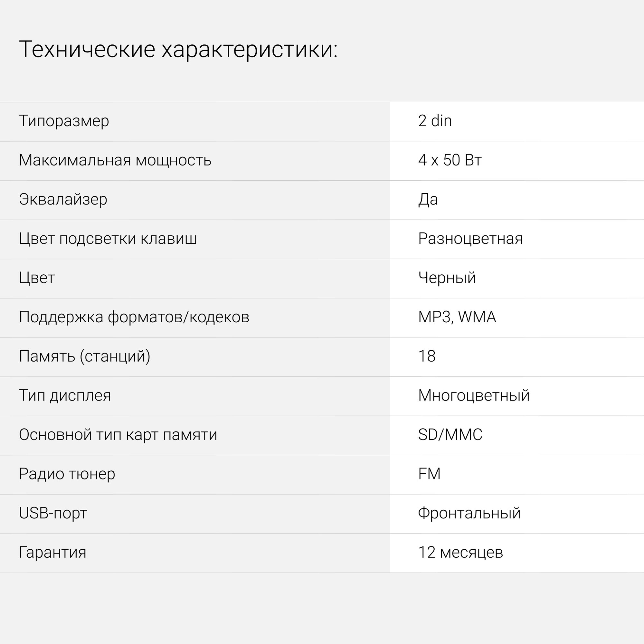Click the "Поддержка форматов/кодеков" label
644x644 pixels.
point(134,317)
